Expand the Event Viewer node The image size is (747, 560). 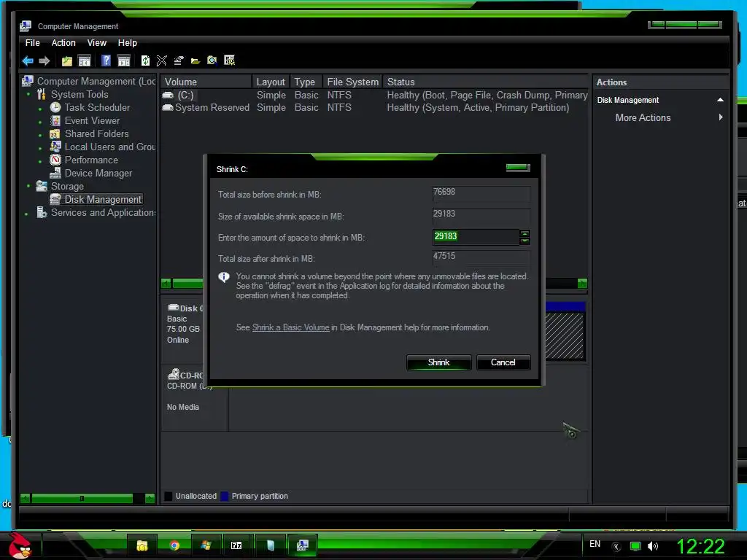click(x=40, y=122)
